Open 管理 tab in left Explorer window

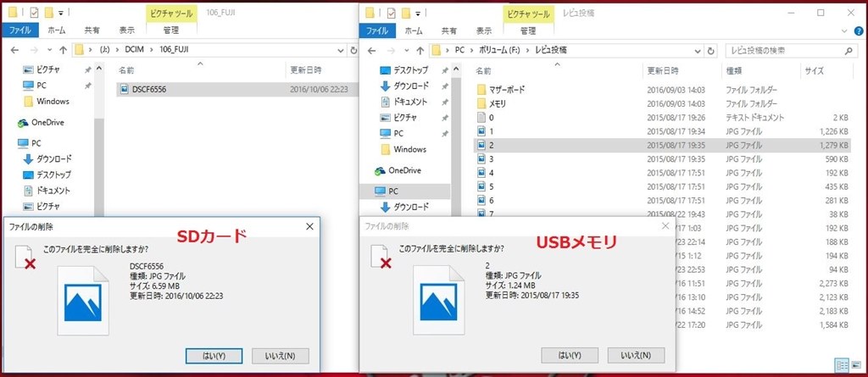click(x=171, y=30)
